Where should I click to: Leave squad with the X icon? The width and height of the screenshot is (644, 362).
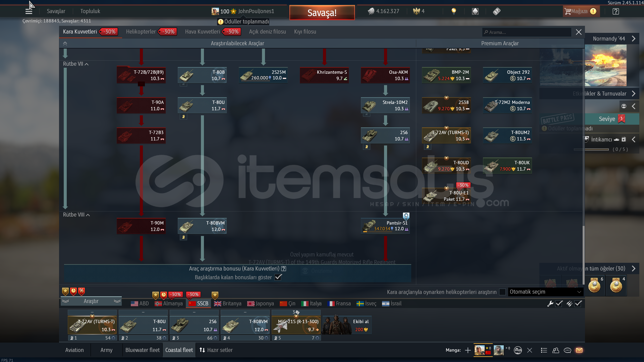tap(530, 350)
